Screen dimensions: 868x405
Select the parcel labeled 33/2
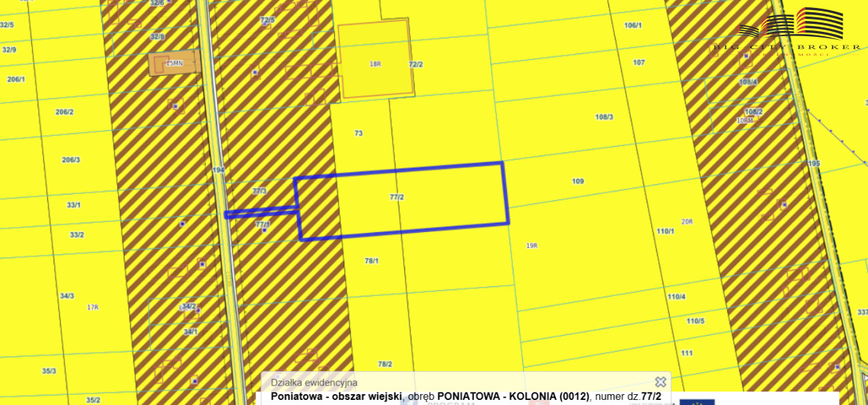point(77,234)
